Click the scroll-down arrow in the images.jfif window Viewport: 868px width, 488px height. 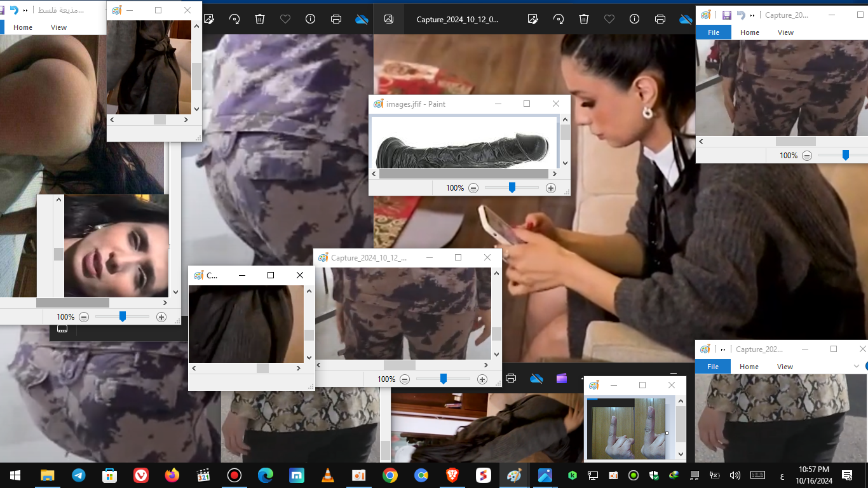click(565, 163)
